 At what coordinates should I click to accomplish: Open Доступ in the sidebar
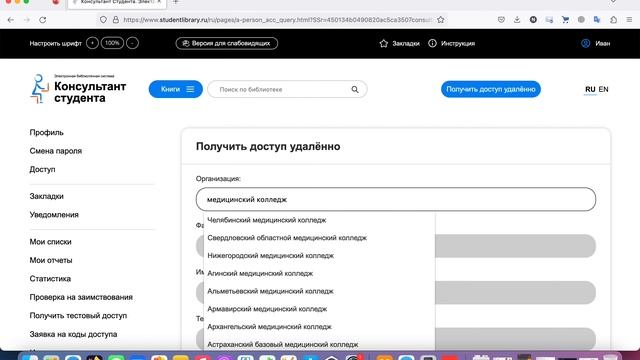coord(42,169)
